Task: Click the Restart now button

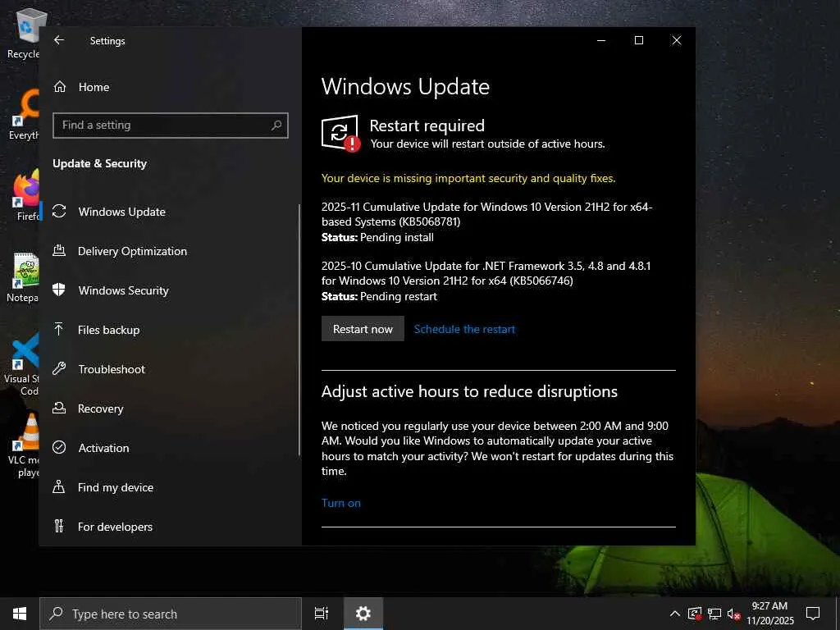Action: click(363, 329)
